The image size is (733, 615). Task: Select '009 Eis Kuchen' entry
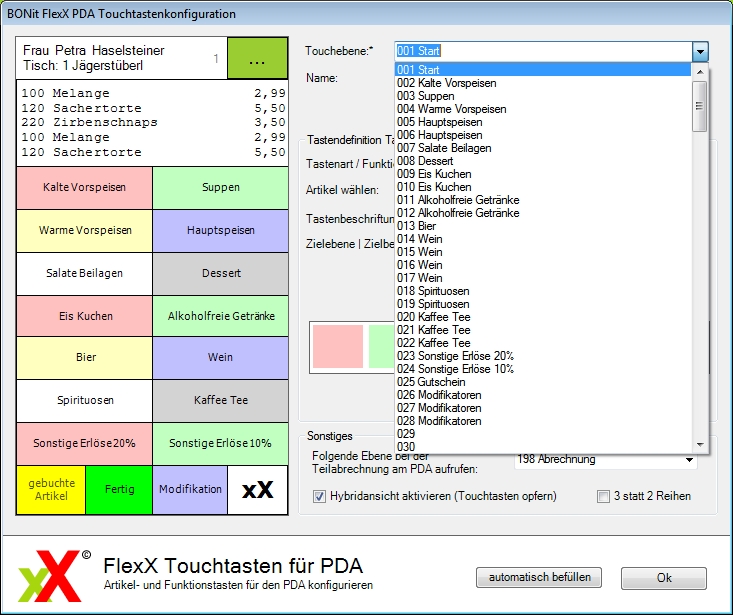542,174
